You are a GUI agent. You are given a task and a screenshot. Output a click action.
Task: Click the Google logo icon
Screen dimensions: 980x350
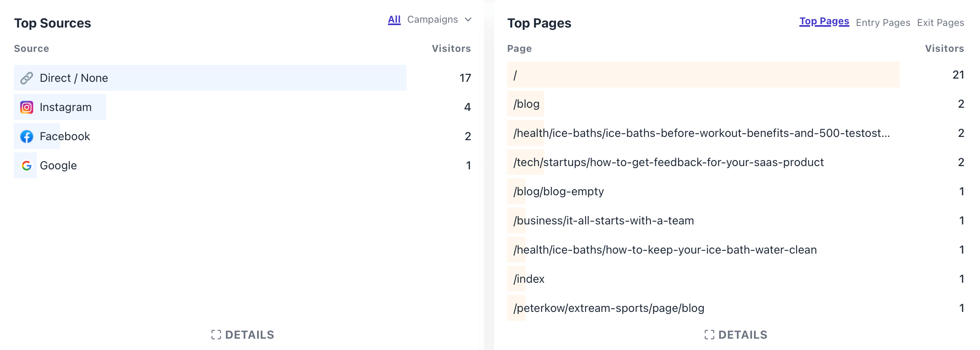point(27,166)
